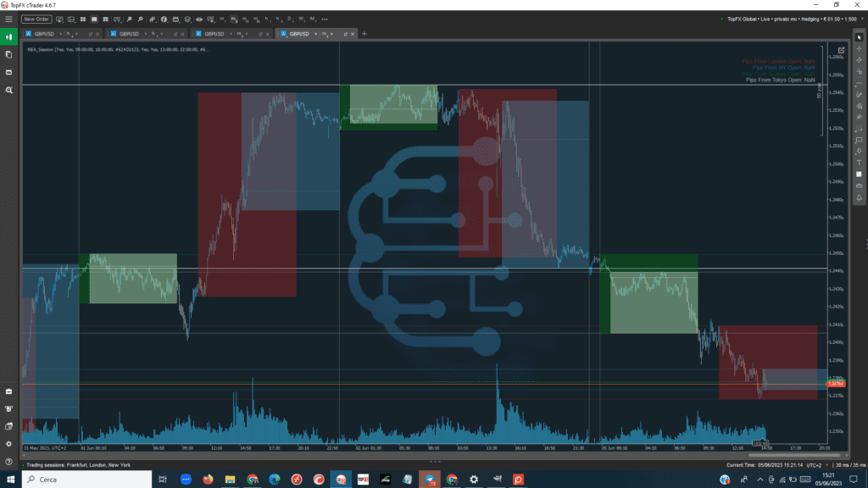Open price alerts bell icon
The height and width of the screenshot is (488, 868).
(860, 197)
